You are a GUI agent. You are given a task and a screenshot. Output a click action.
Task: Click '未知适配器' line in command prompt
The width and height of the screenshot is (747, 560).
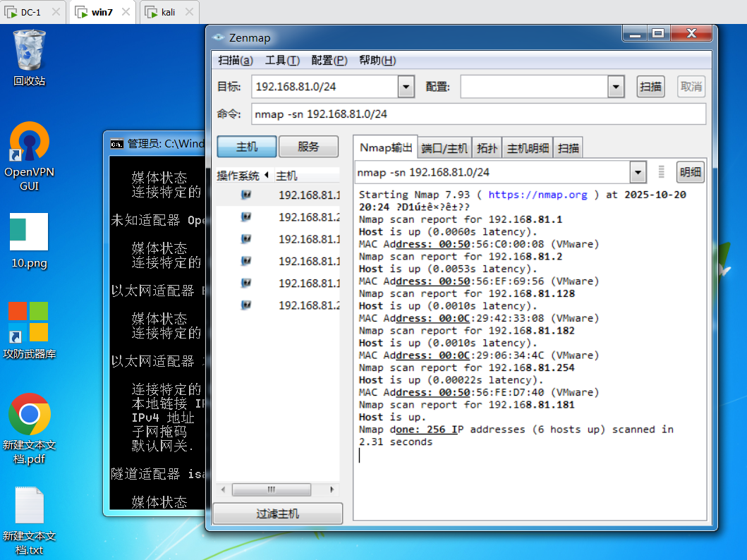[158, 220]
